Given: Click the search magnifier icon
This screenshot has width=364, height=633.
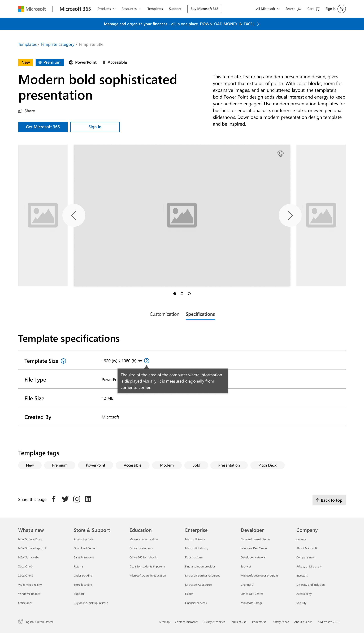Looking at the screenshot, I should pyautogui.click(x=299, y=9).
